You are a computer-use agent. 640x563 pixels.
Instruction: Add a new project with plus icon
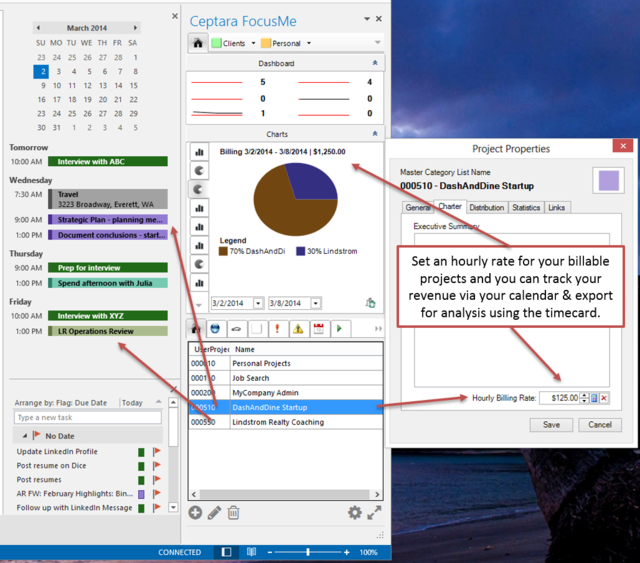point(195,512)
